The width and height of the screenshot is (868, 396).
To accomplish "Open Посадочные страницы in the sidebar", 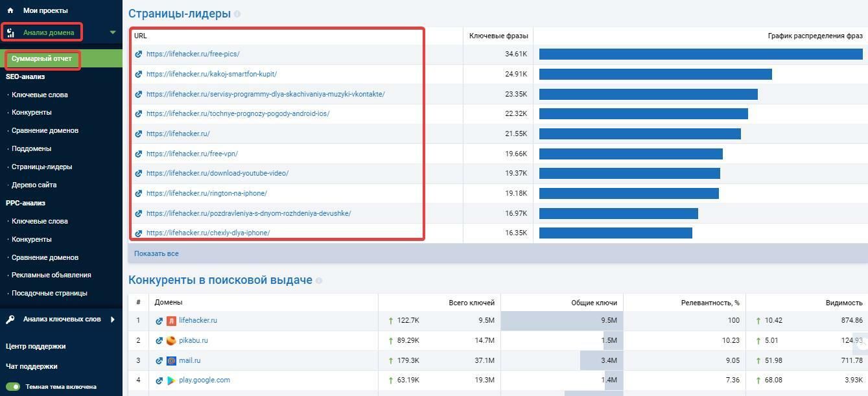I will (x=49, y=293).
